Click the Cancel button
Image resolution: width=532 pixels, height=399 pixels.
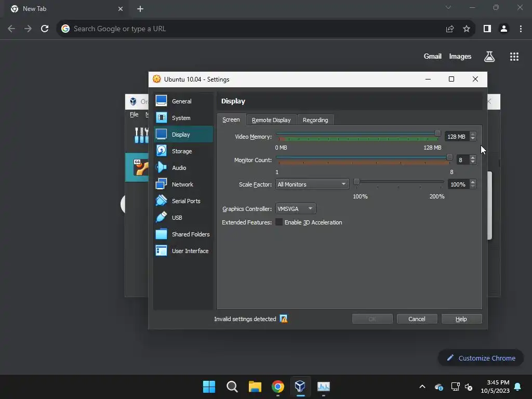point(417,319)
